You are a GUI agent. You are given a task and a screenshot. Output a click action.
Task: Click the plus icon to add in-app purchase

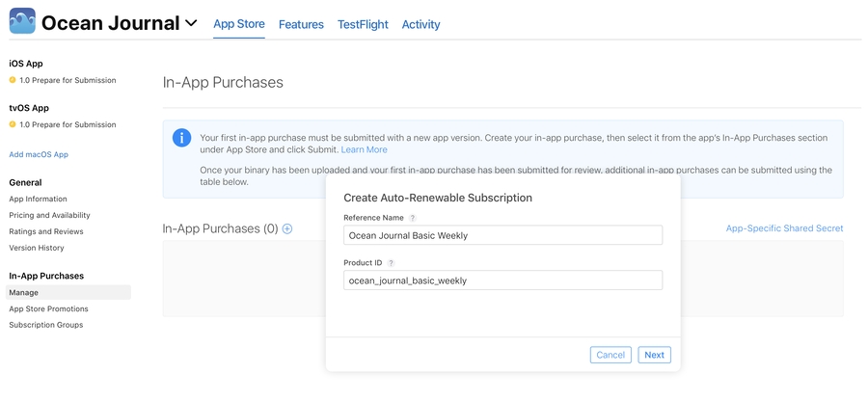[287, 228]
